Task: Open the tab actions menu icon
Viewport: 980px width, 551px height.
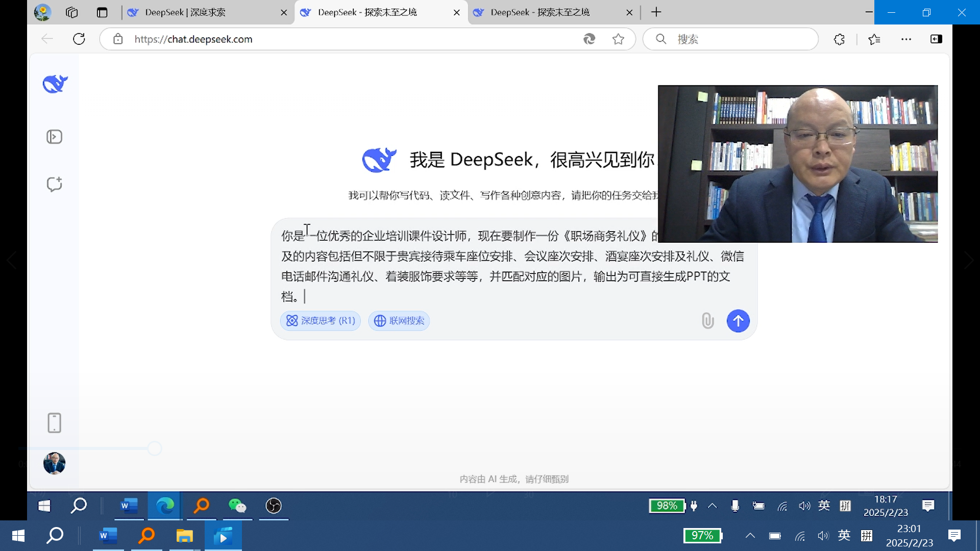Action: [x=102, y=12]
